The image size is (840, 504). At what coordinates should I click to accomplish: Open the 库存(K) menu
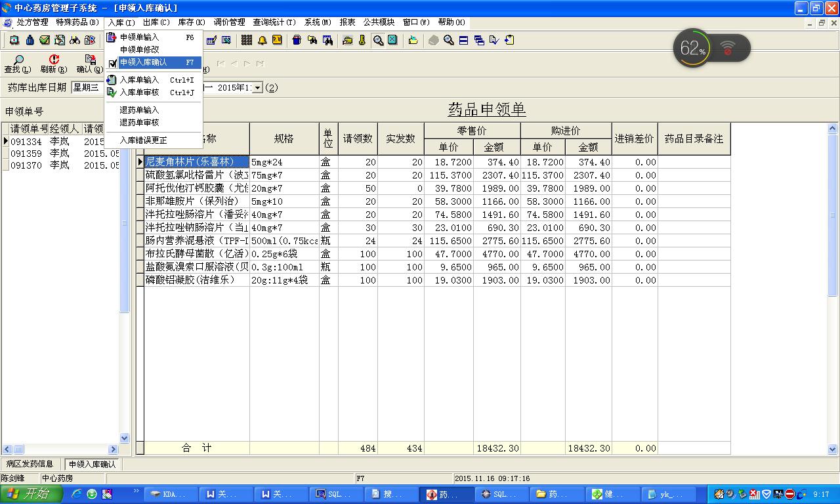pos(192,22)
